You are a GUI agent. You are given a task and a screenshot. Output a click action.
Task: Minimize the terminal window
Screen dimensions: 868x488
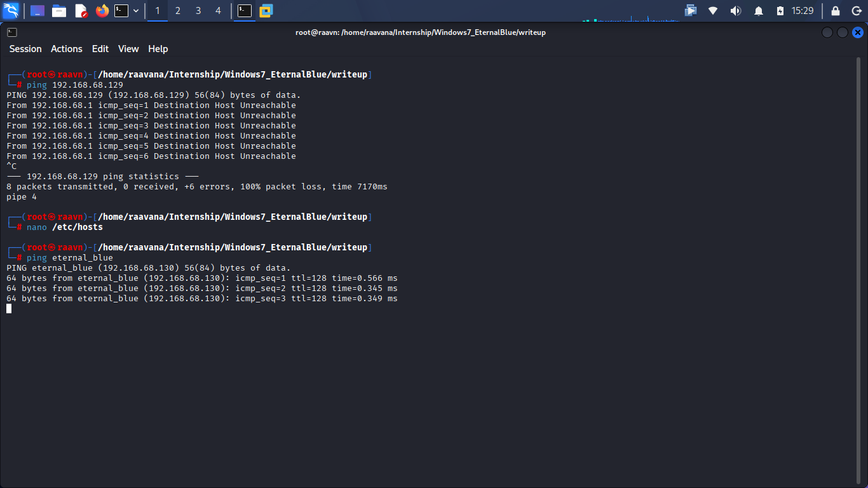click(x=827, y=32)
